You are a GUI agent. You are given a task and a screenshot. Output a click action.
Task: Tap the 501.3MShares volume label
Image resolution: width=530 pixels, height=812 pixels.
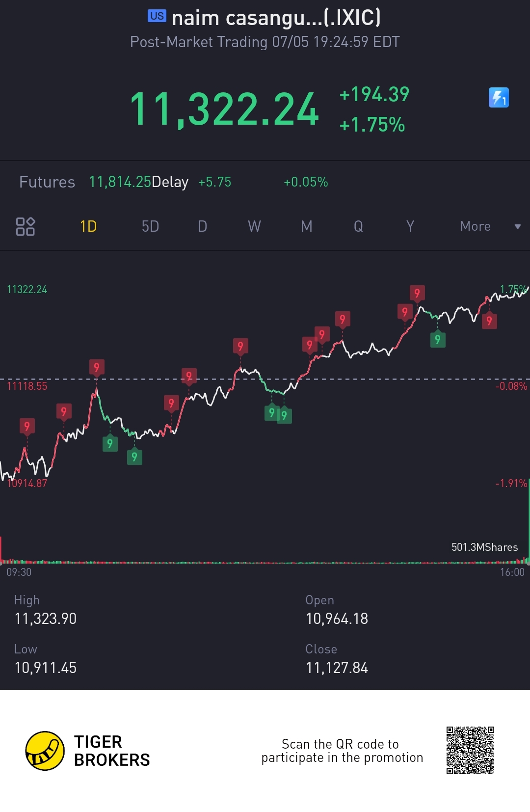tap(485, 547)
